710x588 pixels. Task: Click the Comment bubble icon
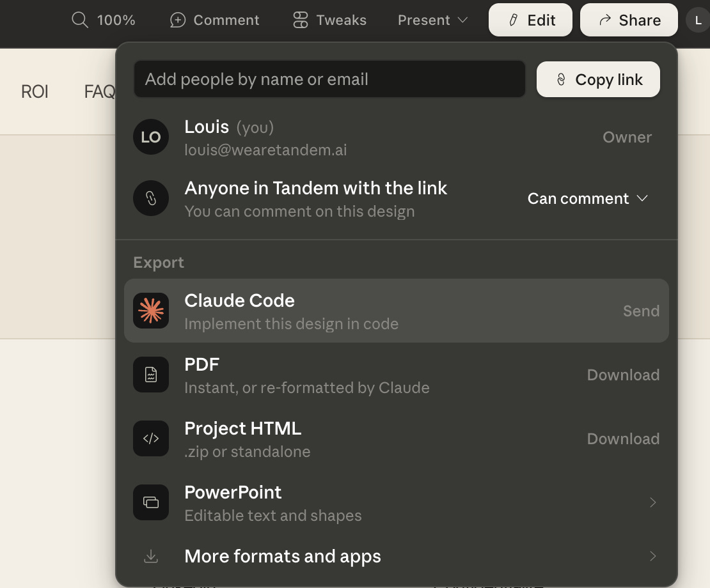point(178,20)
